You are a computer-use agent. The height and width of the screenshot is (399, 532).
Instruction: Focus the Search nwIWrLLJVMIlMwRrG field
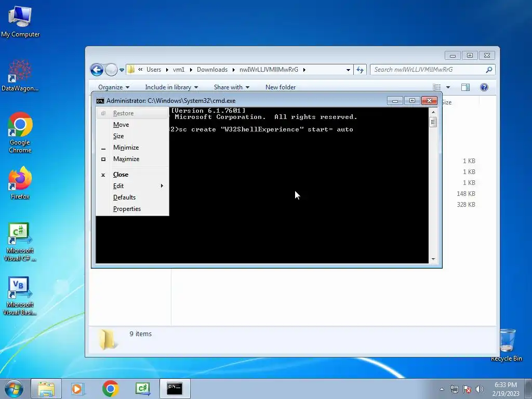pos(433,70)
